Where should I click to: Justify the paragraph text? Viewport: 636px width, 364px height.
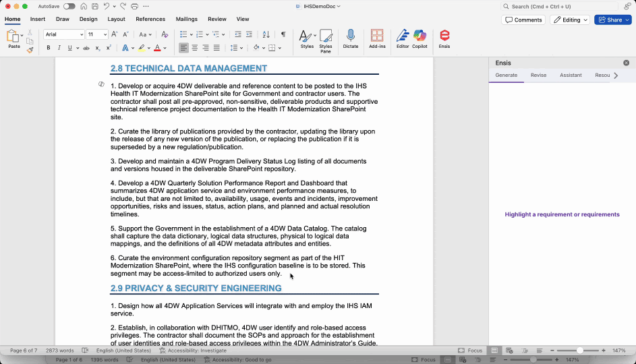point(216,48)
